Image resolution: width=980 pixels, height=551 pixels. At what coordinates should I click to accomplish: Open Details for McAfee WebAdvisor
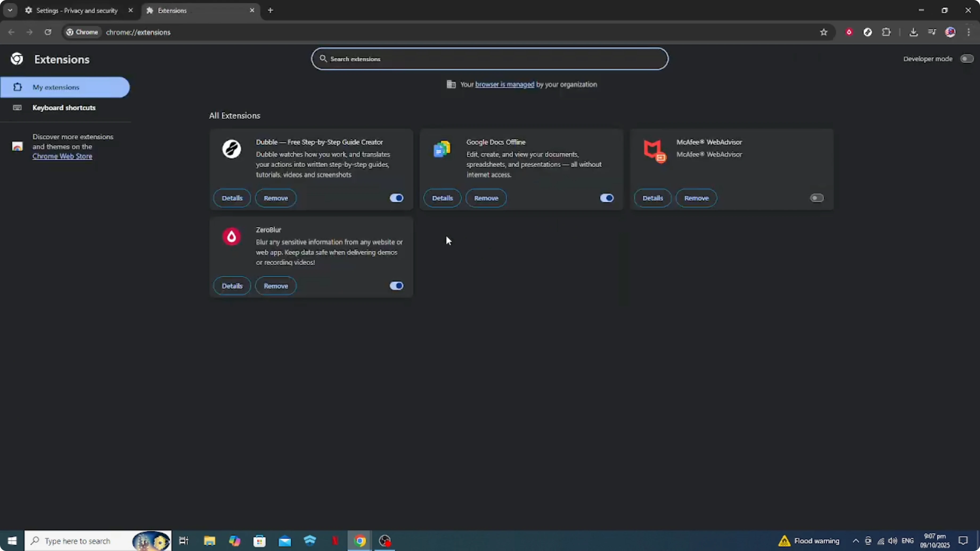click(653, 198)
